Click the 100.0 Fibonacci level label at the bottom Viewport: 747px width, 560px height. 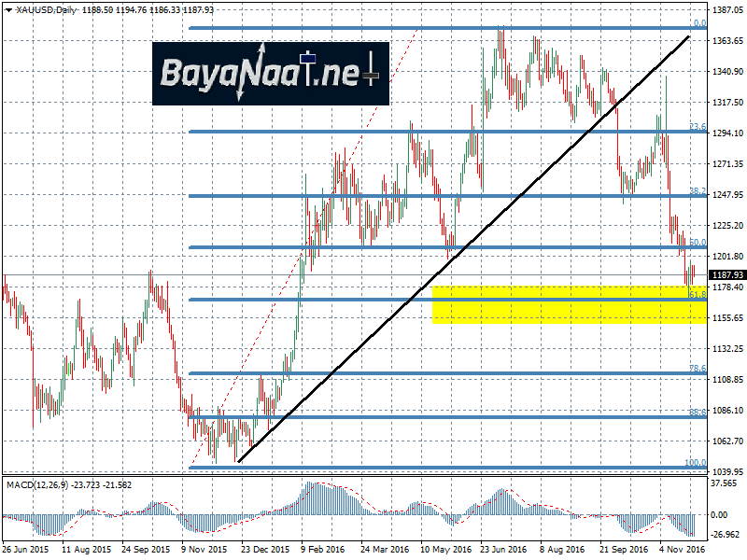696,462
